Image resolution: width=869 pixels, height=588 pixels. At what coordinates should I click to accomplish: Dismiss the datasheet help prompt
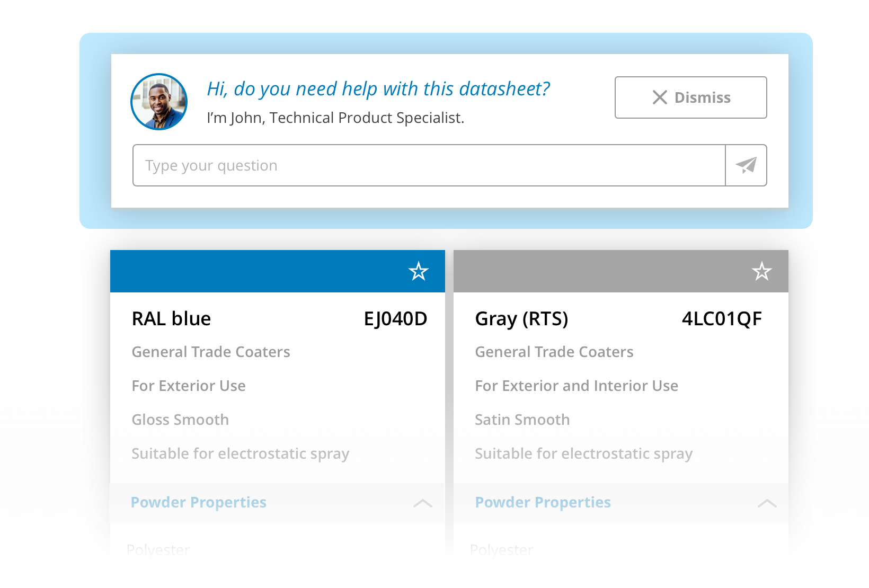point(690,97)
